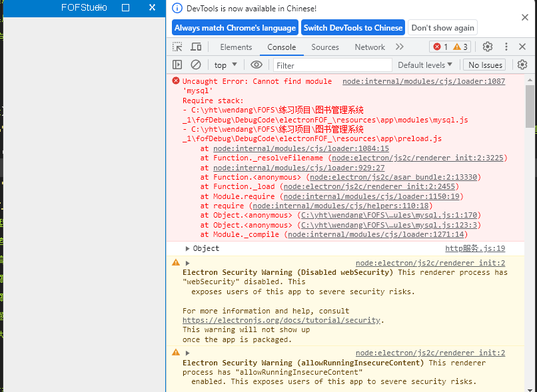Open the Elements tab

pos(236,47)
